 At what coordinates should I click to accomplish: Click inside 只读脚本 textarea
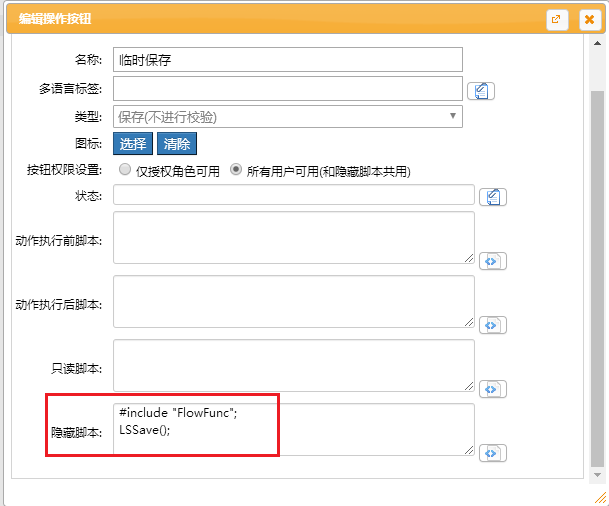[x=294, y=366]
